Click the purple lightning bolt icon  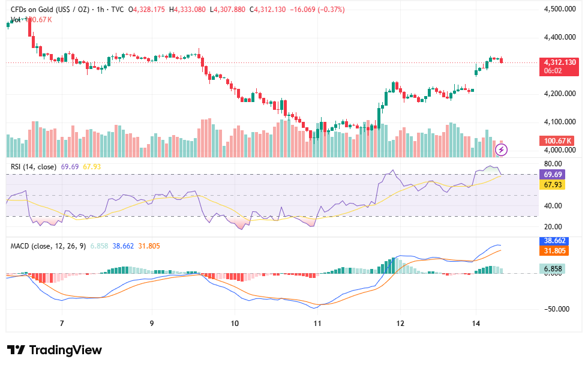502,150
